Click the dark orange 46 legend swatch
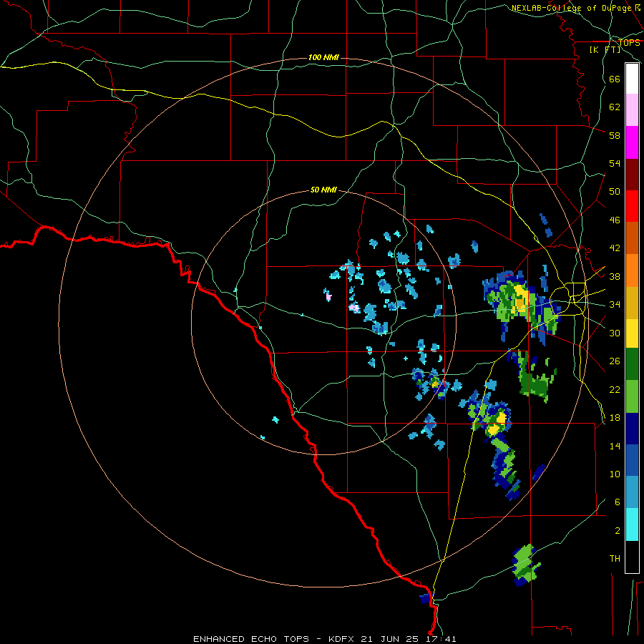Image resolution: width=644 pixels, height=644 pixels. (x=632, y=238)
